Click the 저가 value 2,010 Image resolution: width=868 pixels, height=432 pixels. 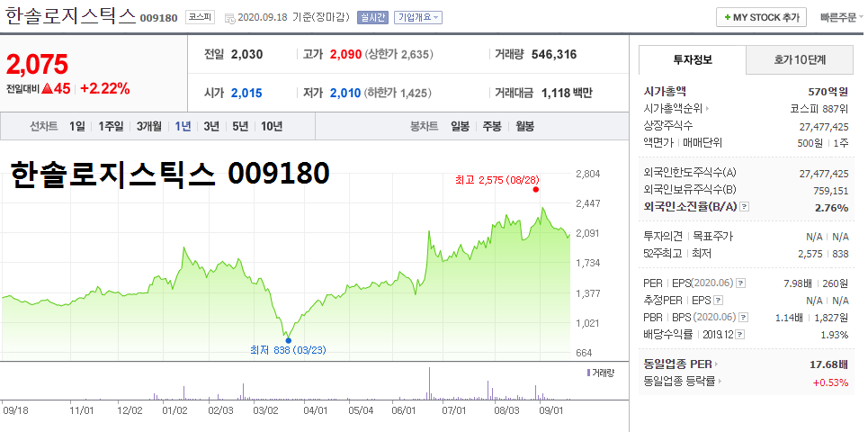(x=346, y=93)
